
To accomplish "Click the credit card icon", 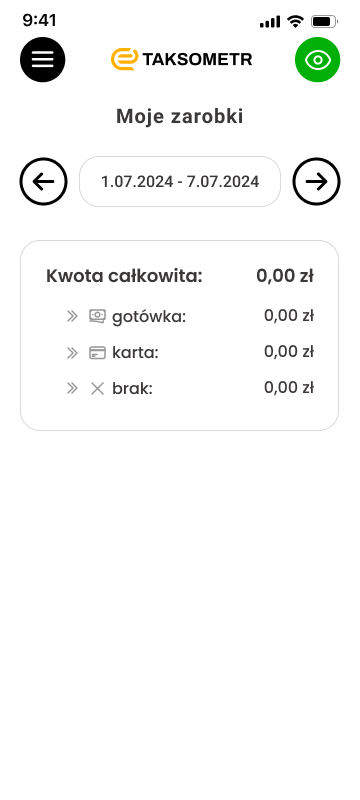I will [97, 353].
